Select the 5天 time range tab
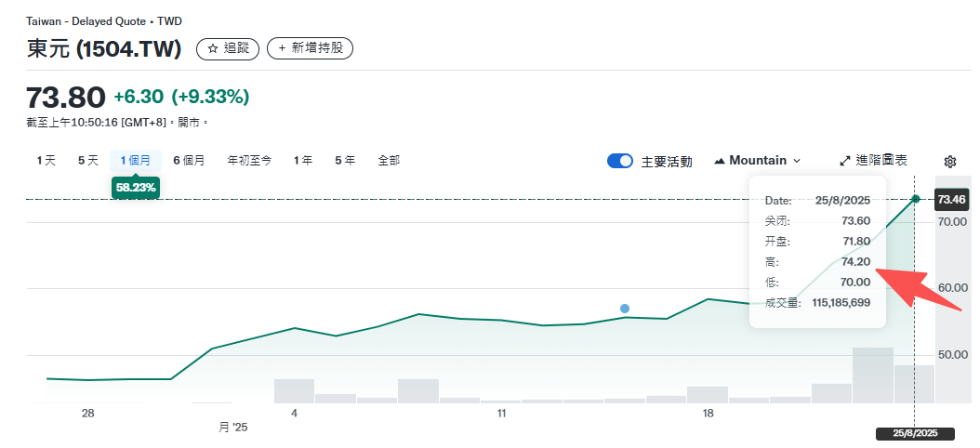This screenshot has width=980, height=448. (x=88, y=161)
